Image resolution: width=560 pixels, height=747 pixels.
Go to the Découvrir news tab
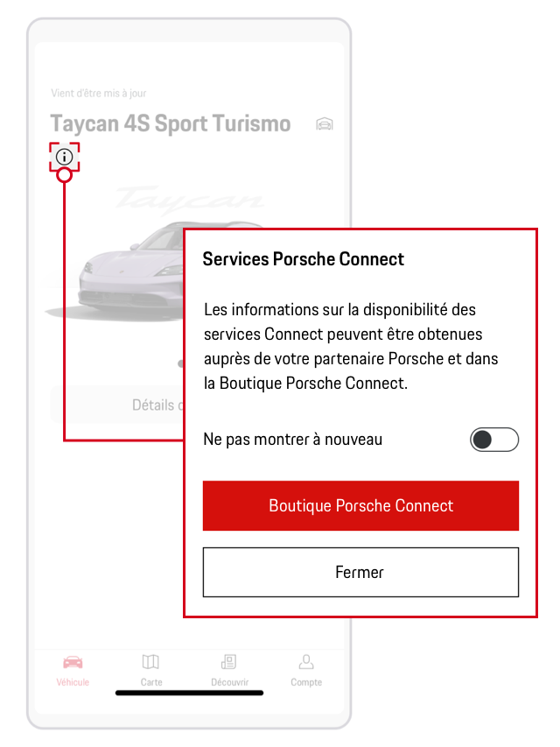tap(229, 670)
